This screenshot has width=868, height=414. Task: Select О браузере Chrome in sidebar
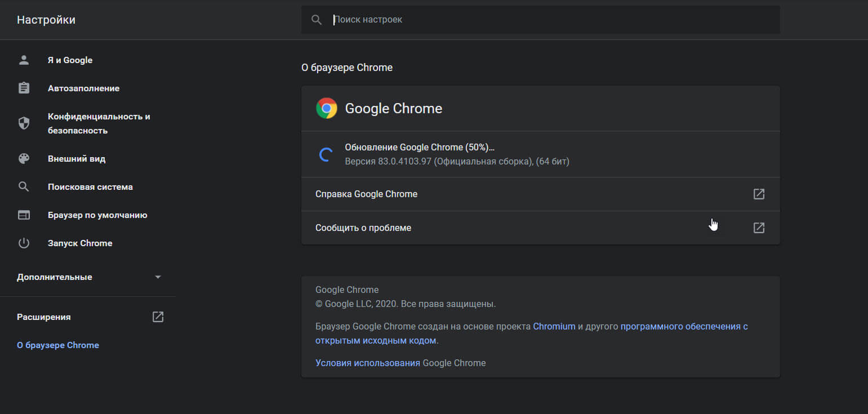point(58,345)
